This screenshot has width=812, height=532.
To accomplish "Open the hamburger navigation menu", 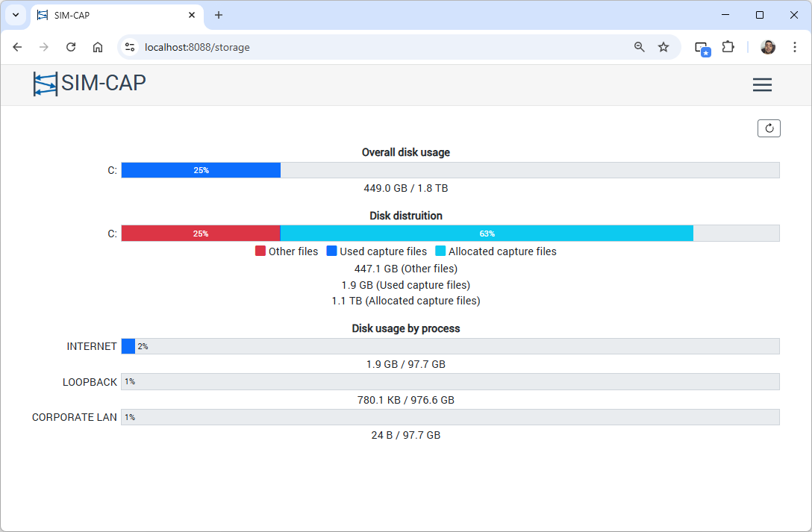I will coord(762,85).
